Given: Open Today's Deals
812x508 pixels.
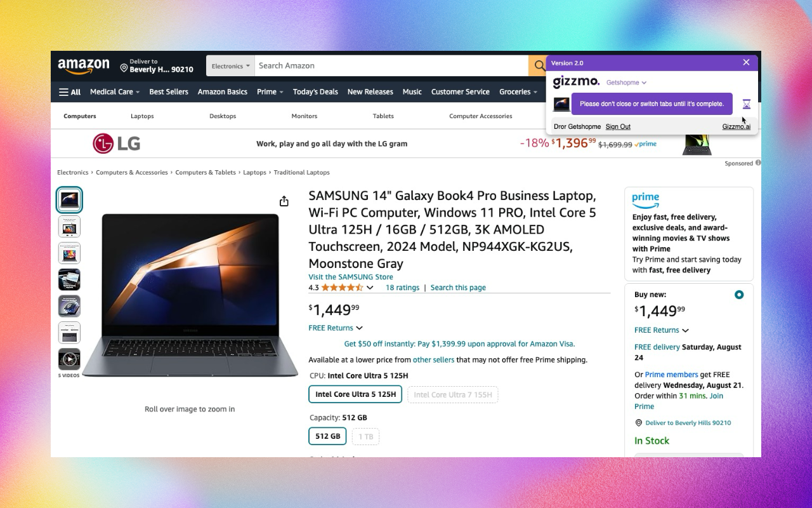Looking at the screenshot, I should (315, 92).
